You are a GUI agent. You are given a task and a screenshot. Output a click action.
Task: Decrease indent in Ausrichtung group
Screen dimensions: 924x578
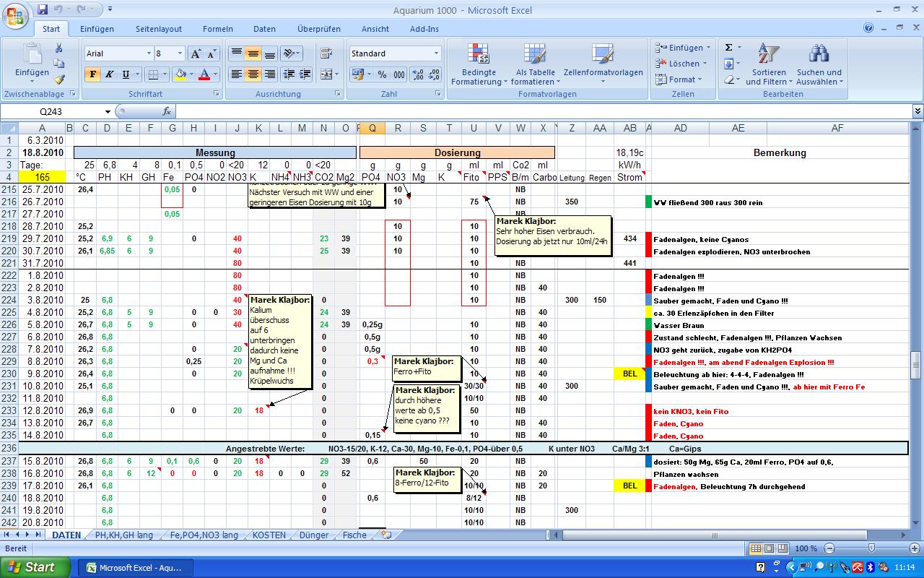click(x=289, y=74)
